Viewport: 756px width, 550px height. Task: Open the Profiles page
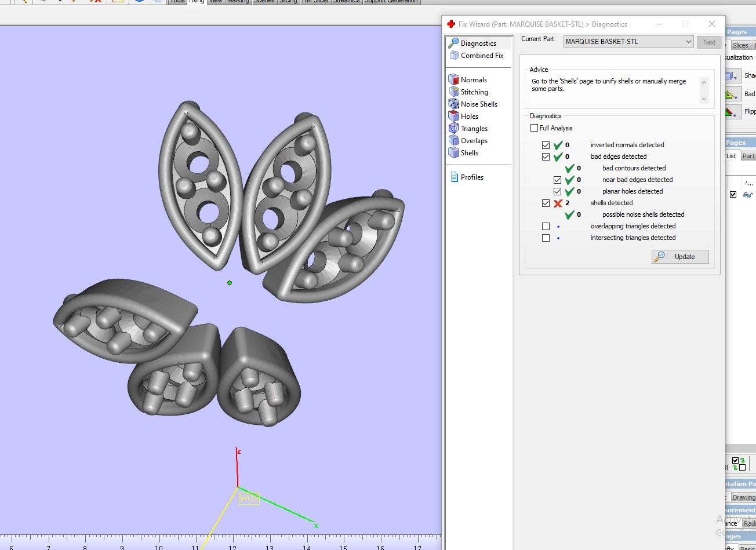(x=471, y=177)
